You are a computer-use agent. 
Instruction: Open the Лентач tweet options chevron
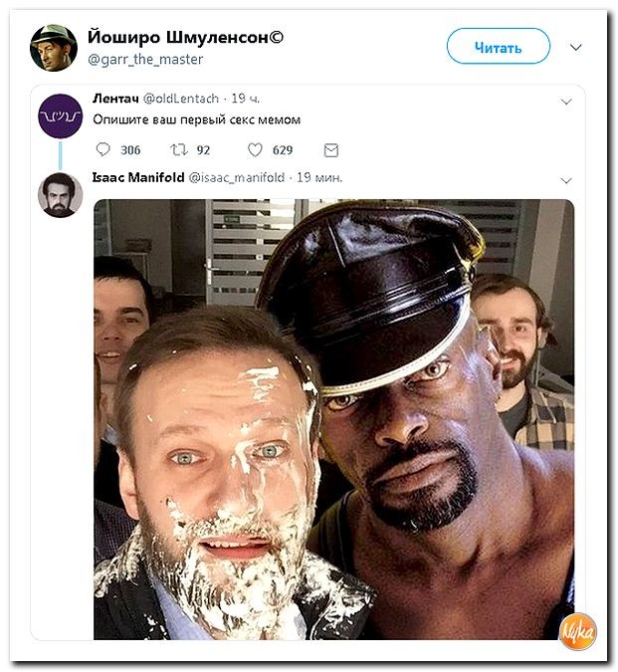coord(566,102)
